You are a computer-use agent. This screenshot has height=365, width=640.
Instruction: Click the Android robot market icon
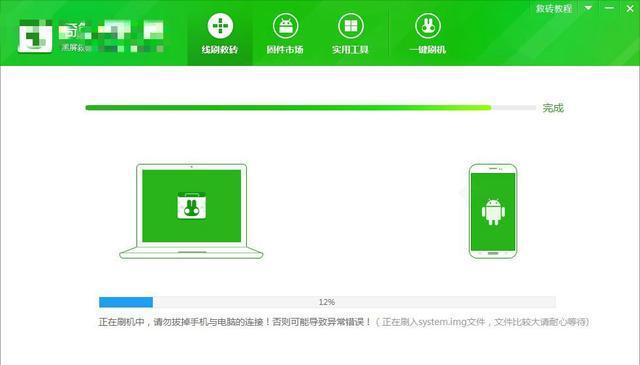coord(285,25)
